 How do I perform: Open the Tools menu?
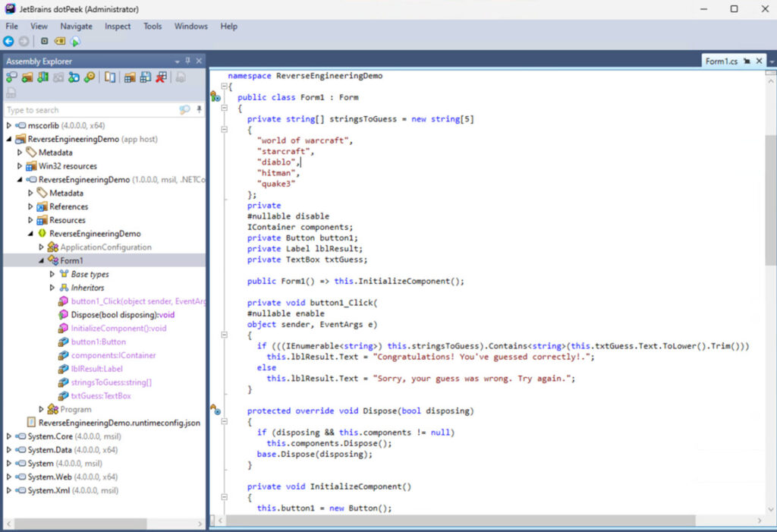[153, 27]
